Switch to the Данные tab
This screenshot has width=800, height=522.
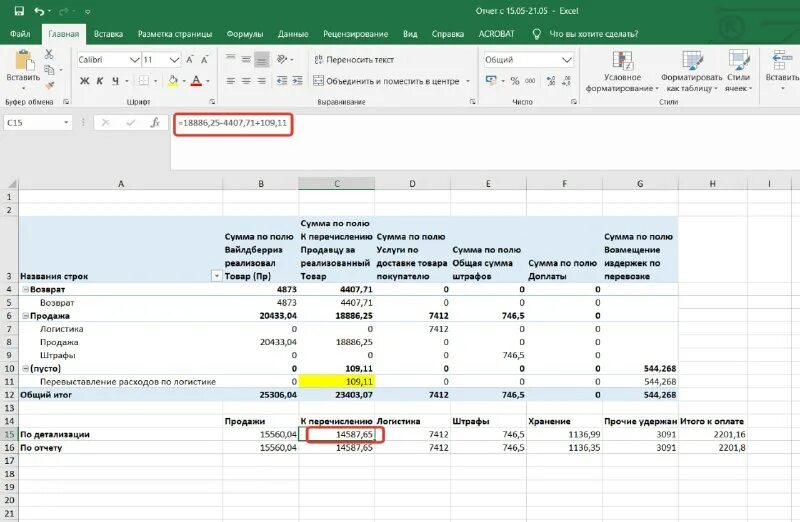(293, 34)
